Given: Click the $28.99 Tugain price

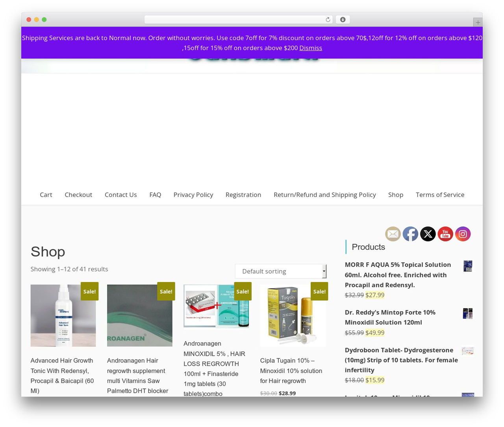Looking at the screenshot, I should pos(287,393).
